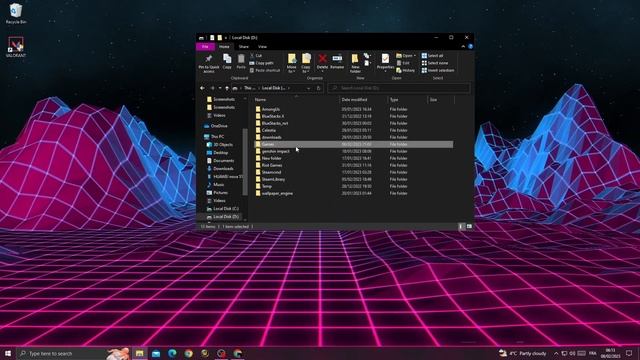Click the Open command in the Open group

pos(405,56)
